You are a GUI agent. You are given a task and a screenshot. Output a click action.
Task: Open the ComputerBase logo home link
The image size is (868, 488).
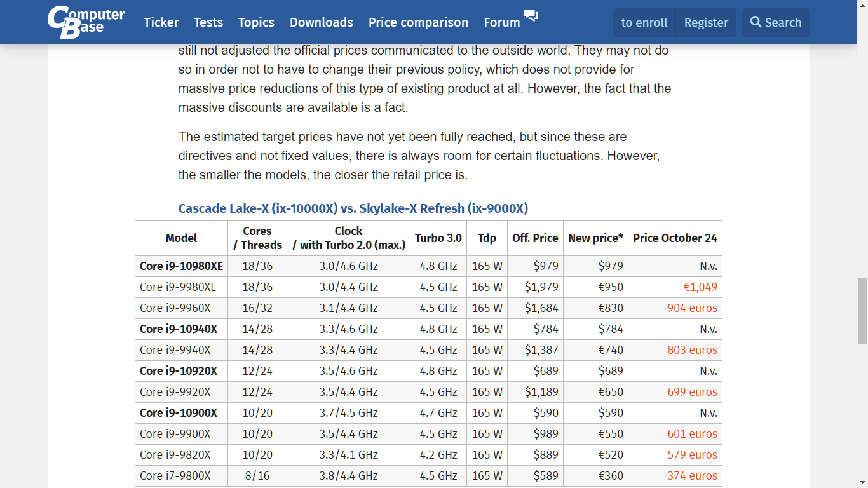tap(86, 22)
